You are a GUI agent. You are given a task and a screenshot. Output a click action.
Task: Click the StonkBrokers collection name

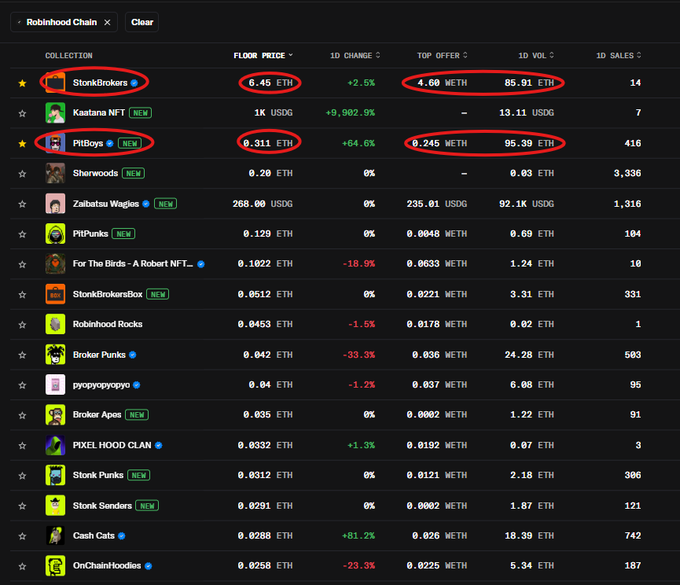[x=100, y=82]
